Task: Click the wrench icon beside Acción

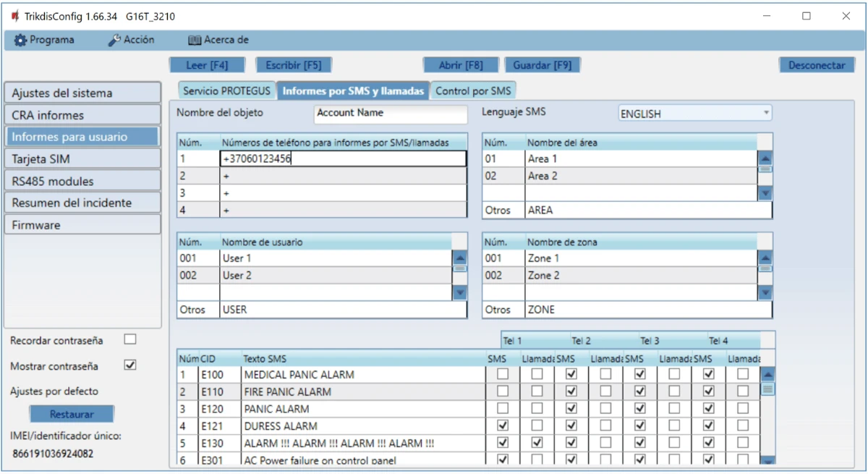Action: click(114, 41)
